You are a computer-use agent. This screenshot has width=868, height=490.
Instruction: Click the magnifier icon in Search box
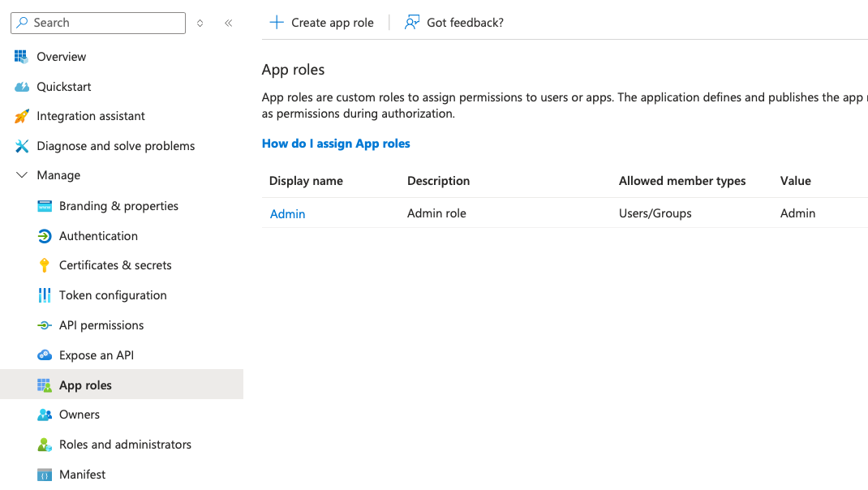coord(22,22)
